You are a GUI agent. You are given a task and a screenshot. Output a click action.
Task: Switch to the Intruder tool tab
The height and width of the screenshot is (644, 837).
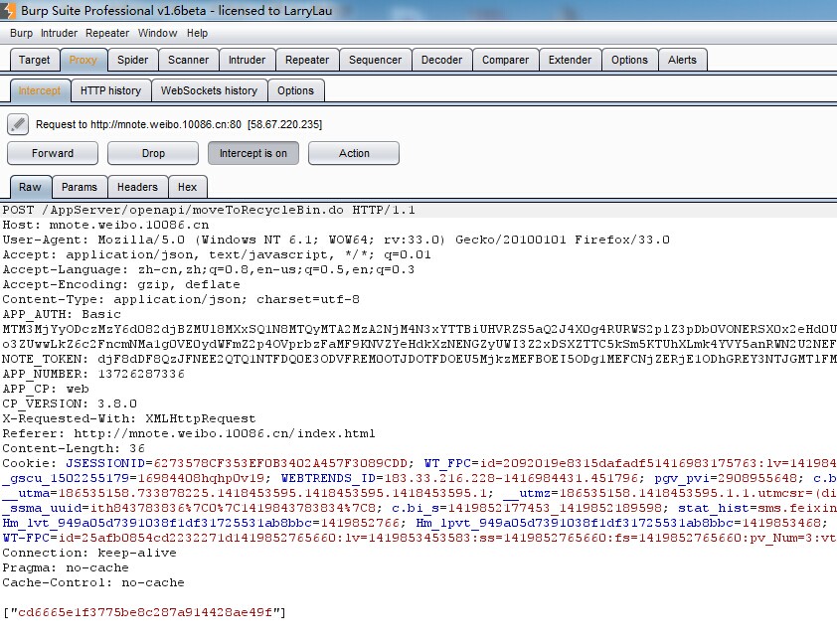pyautogui.click(x=248, y=60)
